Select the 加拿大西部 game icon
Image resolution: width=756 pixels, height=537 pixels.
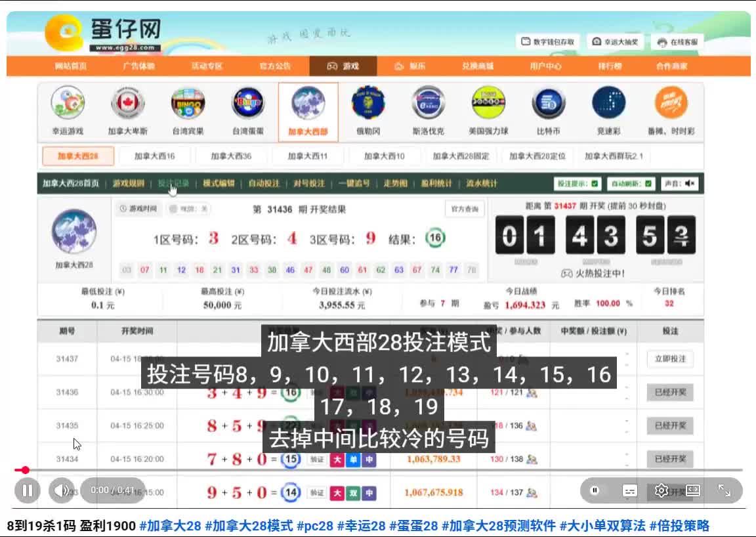point(308,112)
